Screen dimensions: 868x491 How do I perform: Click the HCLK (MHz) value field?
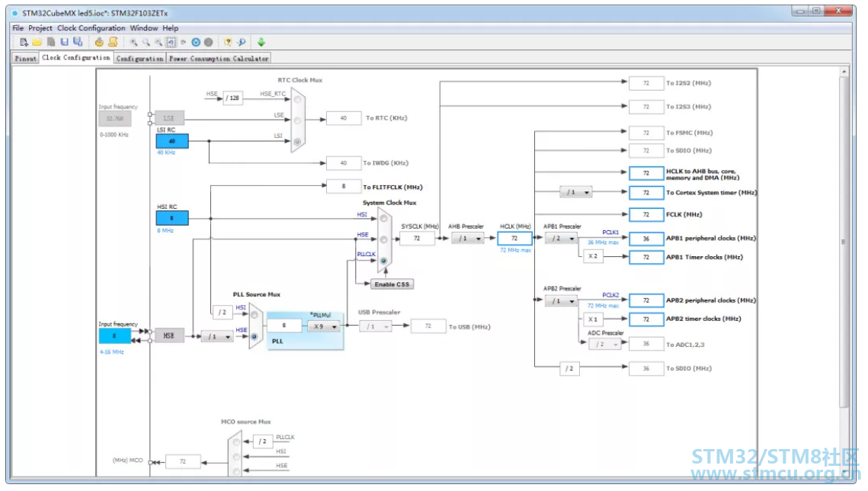[x=514, y=239]
